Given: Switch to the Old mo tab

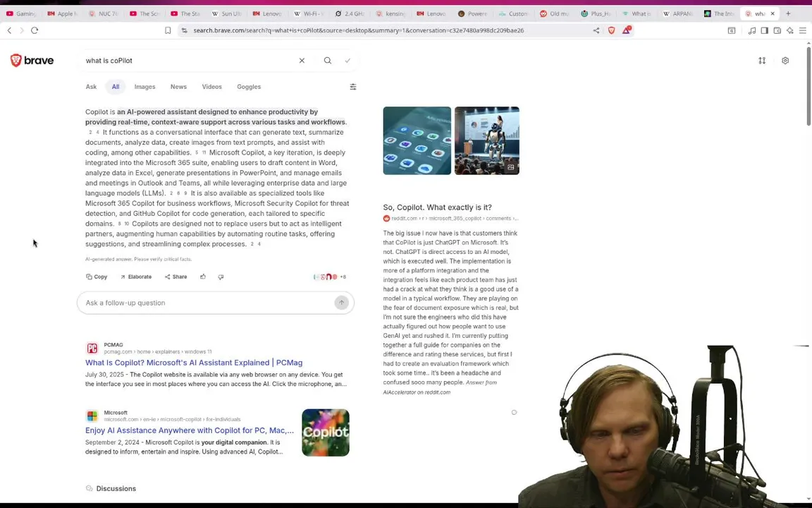Looking at the screenshot, I should [x=554, y=13].
